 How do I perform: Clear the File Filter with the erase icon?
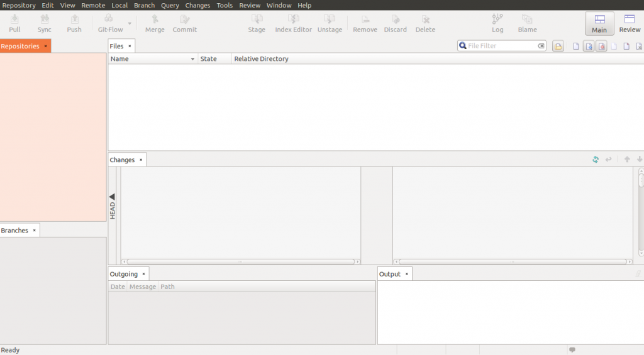tap(541, 46)
